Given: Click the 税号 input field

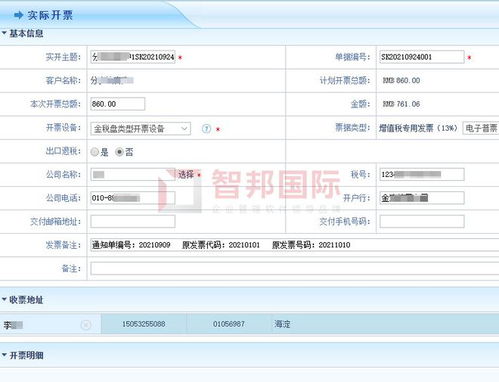Looking at the screenshot, I should [x=422, y=174].
